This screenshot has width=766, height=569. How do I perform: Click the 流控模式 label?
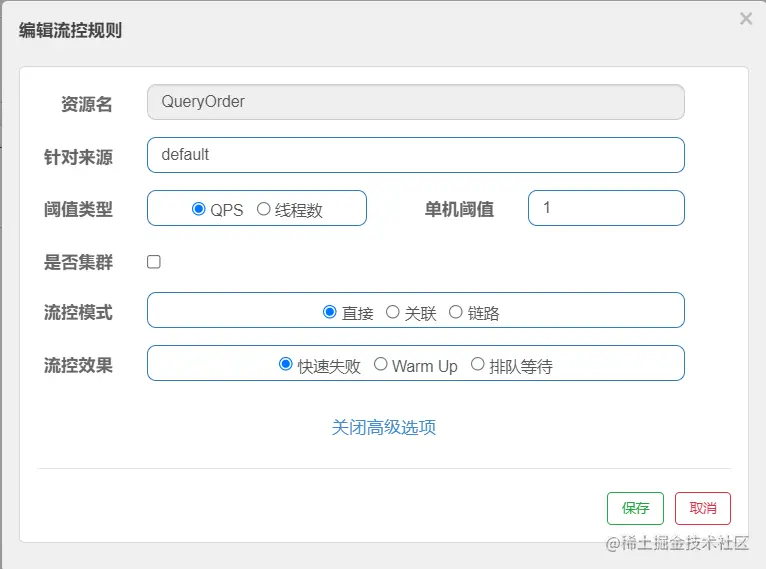coord(78,313)
